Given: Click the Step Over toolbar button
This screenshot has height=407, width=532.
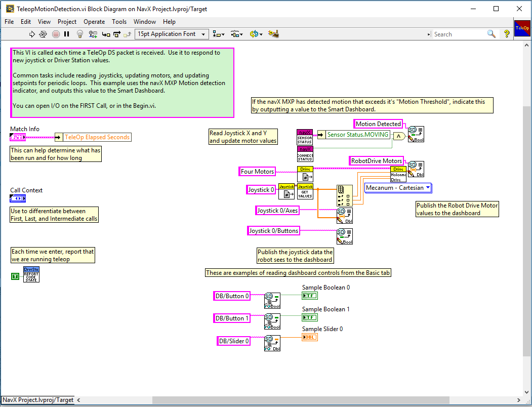Looking at the screenshot, I should (117, 34).
